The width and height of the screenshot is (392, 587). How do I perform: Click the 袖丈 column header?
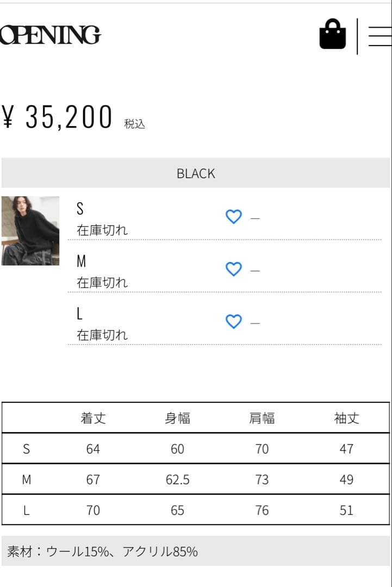(x=346, y=418)
